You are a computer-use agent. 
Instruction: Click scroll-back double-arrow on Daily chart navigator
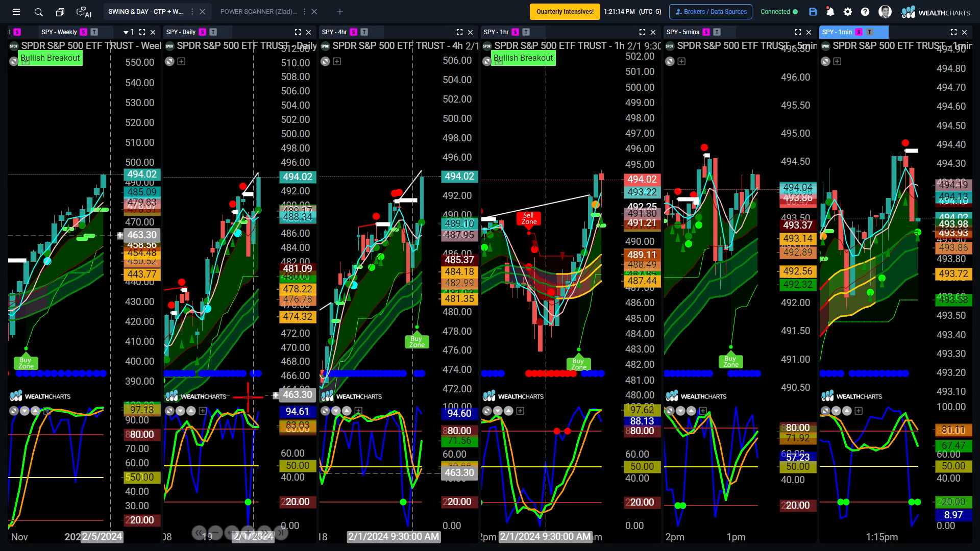click(x=199, y=533)
